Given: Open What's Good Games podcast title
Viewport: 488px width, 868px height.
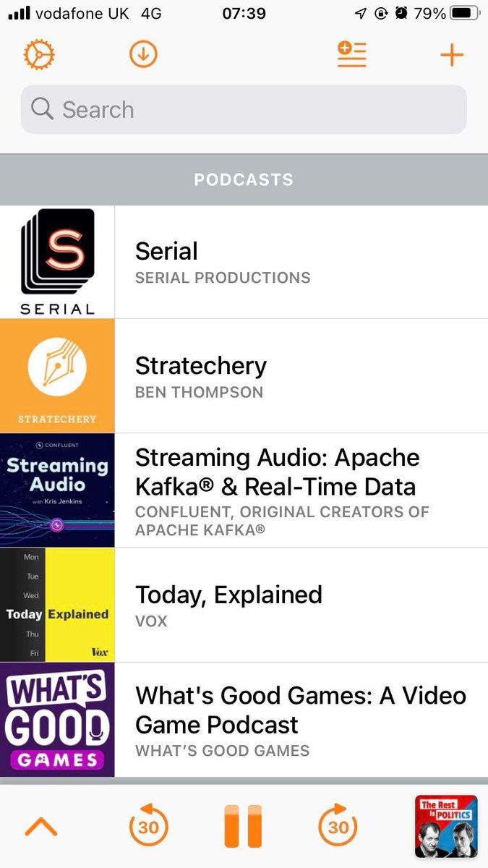Looking at the screenshot, I should pos(301,710).
